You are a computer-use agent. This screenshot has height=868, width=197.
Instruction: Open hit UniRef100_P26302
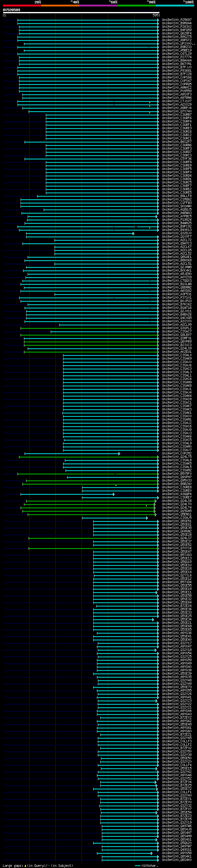176,26
